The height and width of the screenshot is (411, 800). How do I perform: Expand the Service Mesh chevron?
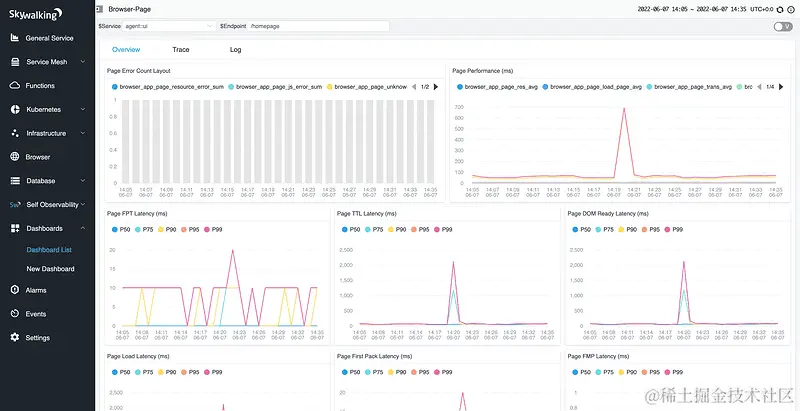[83, 62]
